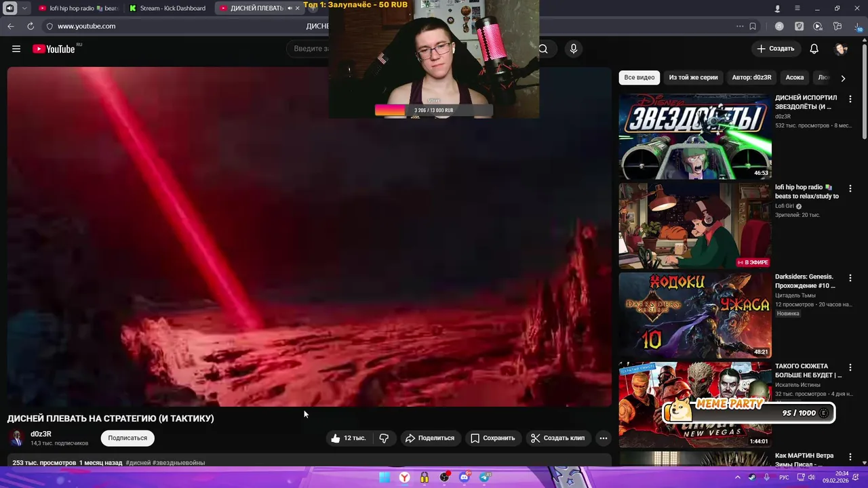Open the browser music extension icon

(779, 26)
